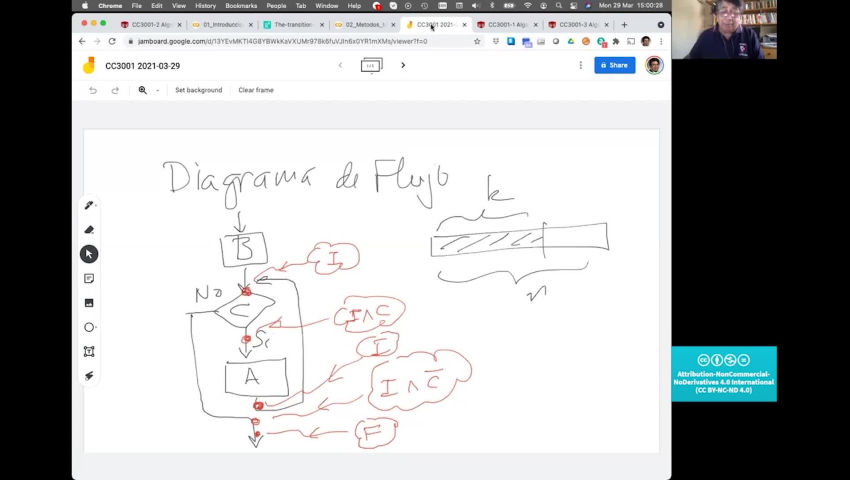This screenshot has width=850, height=480.
Task: Add a sticky note
Action: [89, 278]
